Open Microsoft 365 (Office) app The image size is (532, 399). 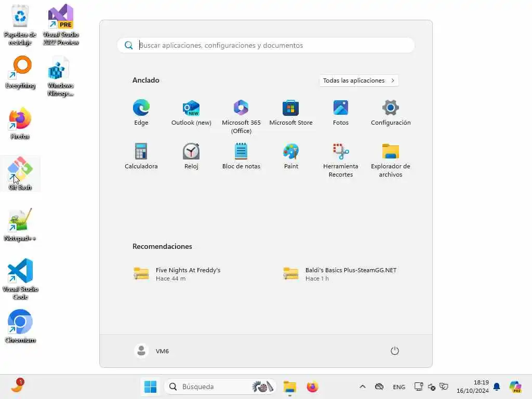point(241,117)
